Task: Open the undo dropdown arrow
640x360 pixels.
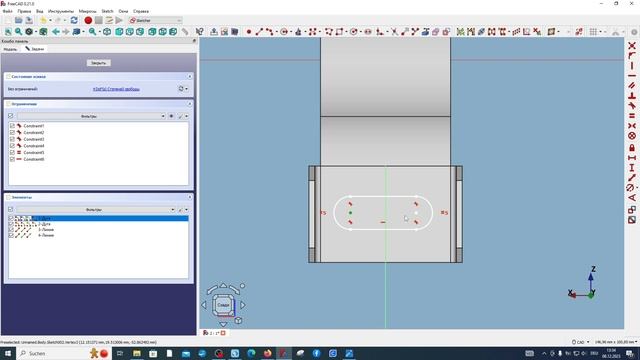Action: tap(50, 20)
